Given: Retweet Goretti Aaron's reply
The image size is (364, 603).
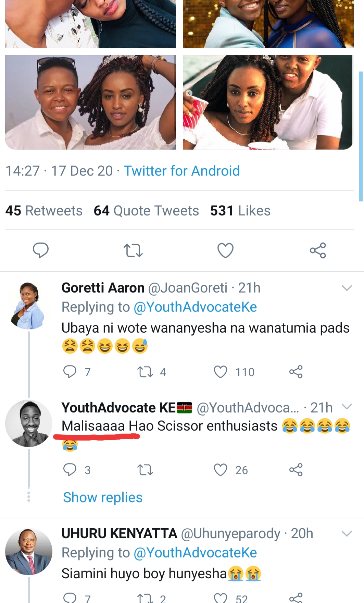Looking at the screenshot, I should point(145,372).
